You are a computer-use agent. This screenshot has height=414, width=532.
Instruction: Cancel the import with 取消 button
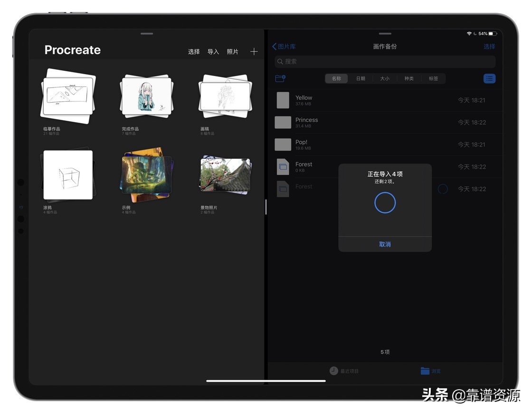(x=385, y=244)
